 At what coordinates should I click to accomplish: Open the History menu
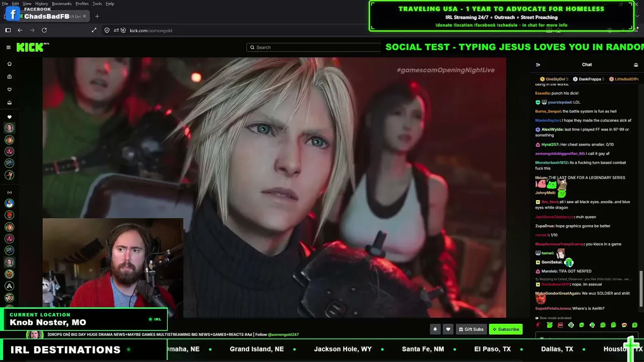[x=42, y=4]
